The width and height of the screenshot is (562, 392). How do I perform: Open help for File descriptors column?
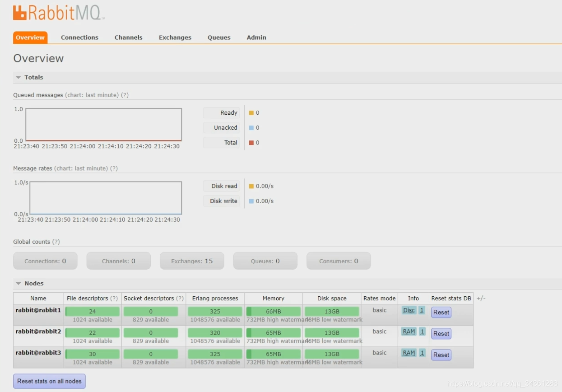click(x=114, y=298)
